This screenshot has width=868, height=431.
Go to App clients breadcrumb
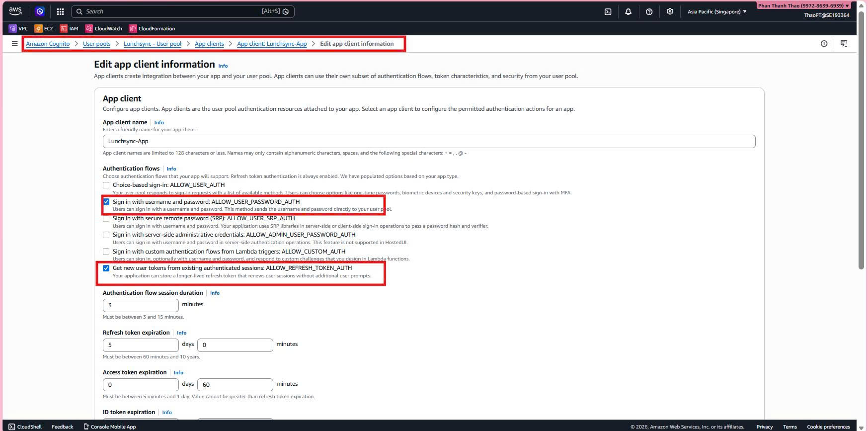pos(209,44)
